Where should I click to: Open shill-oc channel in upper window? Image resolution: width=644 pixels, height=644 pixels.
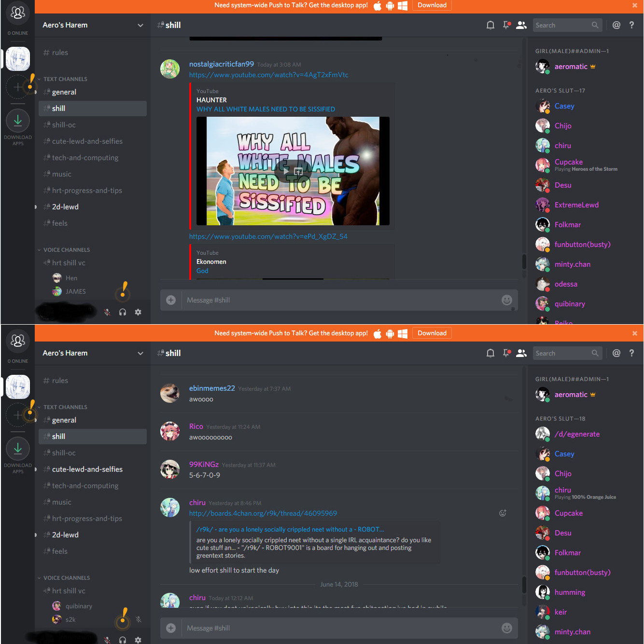tap(93, 125)
